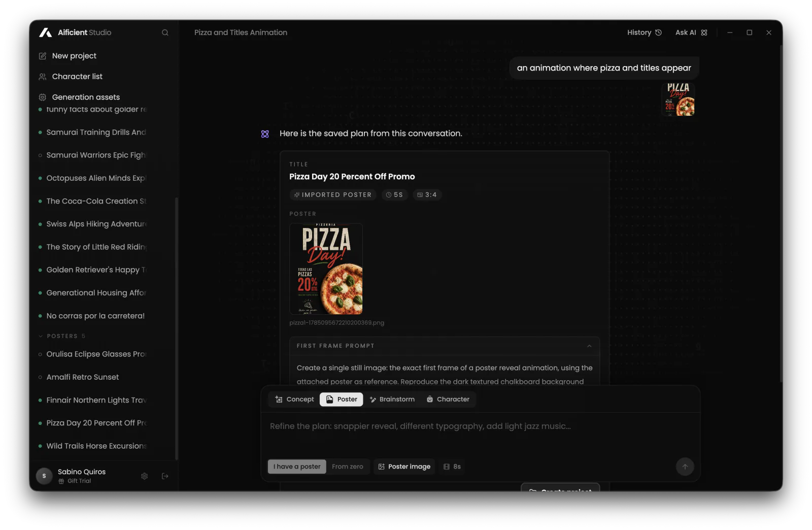This screenshot has height=530, width=812.
Task: Select the Concept tab
Action: point(294,400)
